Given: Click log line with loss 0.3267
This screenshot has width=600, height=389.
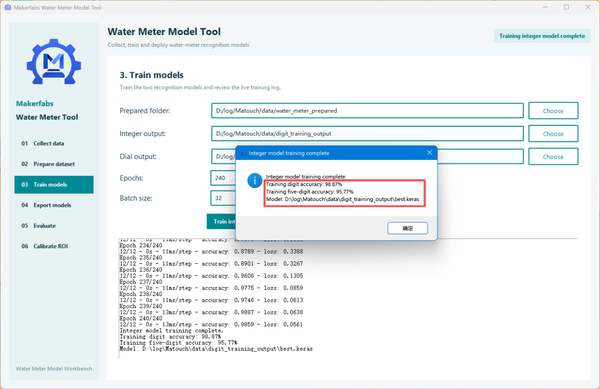Looking at the screenshot, I should [x=211, y=264].
